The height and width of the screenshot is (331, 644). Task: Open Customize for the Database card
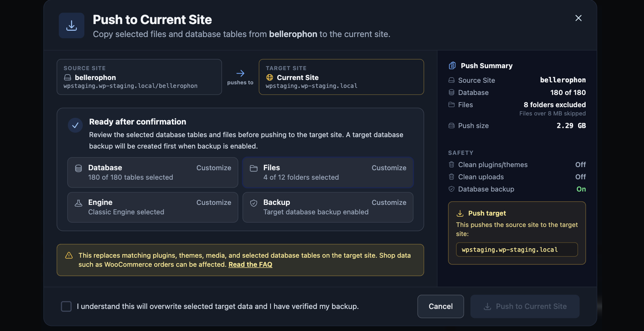(x=214, y=168)
